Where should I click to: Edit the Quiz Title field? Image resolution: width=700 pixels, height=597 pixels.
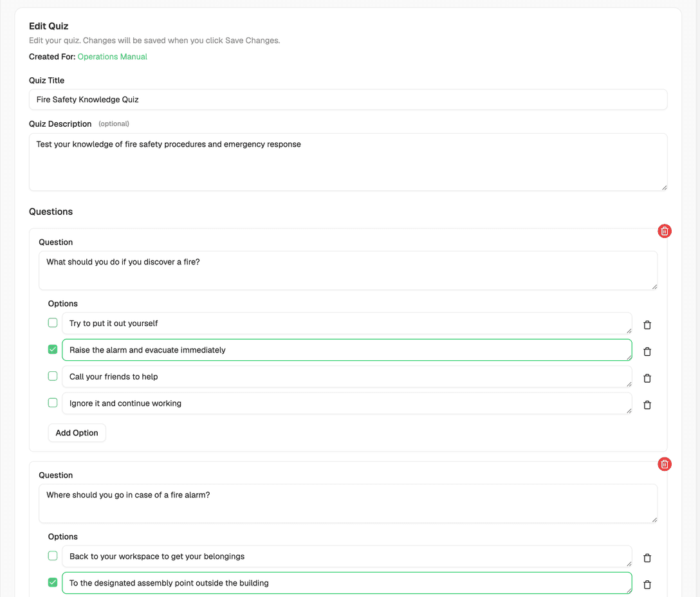point(348,100)
